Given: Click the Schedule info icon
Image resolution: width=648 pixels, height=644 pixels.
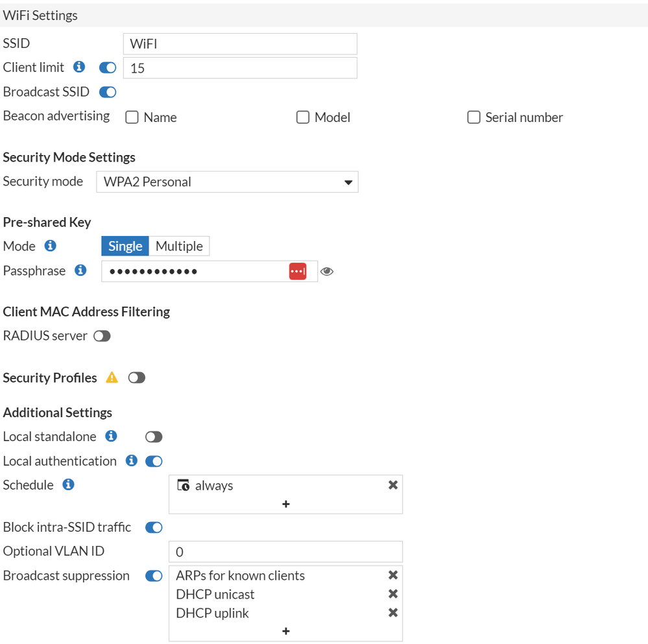Looking at the screenshot, I should coord(68,484).
